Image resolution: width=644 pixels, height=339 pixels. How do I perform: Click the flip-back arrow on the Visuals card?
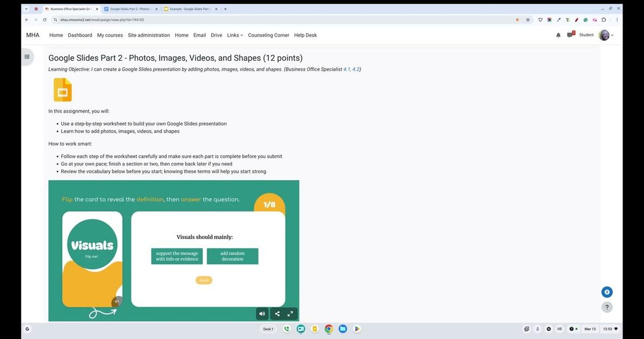[117, 301]
